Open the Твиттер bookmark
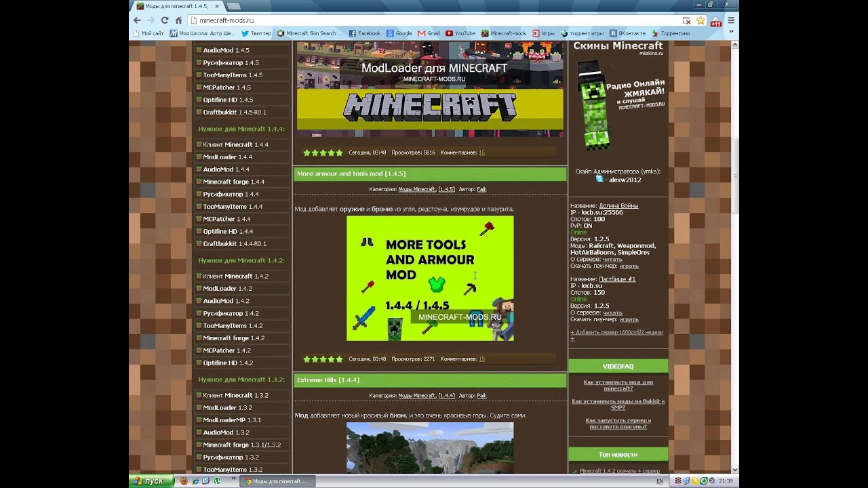 256,33
